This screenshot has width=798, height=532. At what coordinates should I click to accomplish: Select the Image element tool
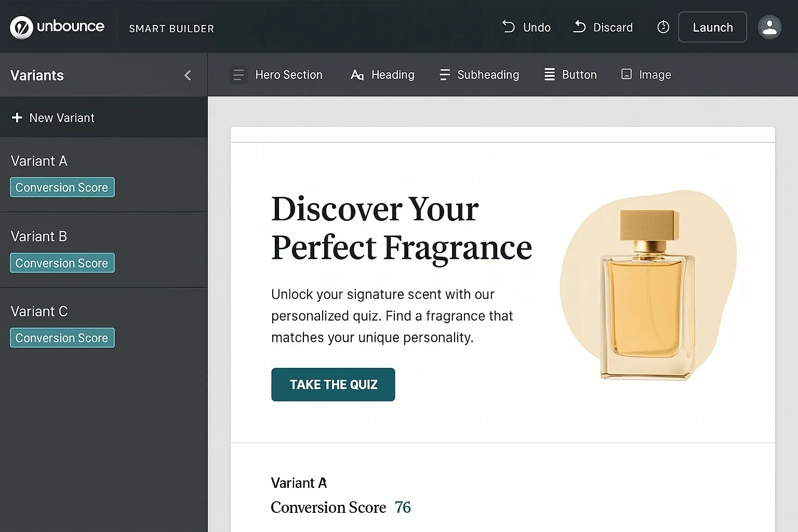tap(646, 74)
